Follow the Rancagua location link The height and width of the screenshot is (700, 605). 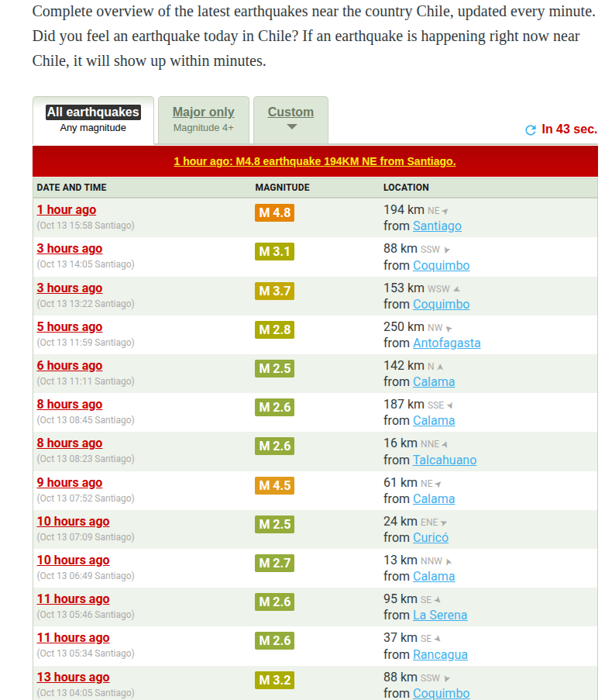coord(440,655)
